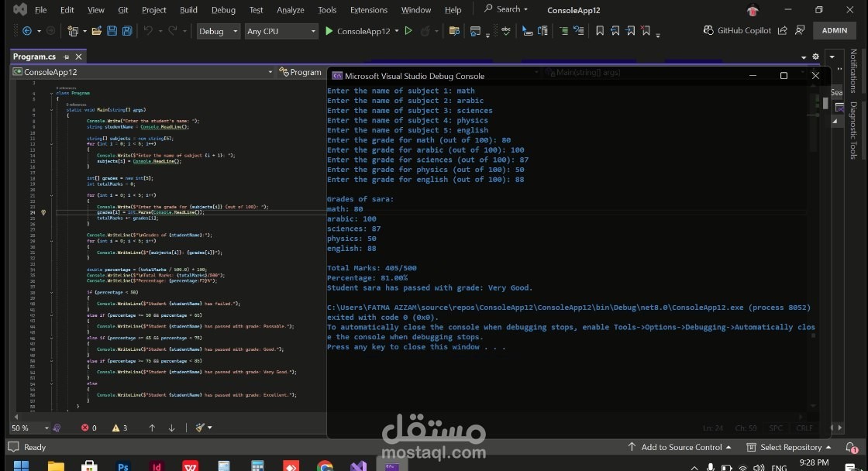Image resolution: width=868 pixels, height=471 pixels.
Task: Click the ADMIN button
Action: click(x=834, y=30)
